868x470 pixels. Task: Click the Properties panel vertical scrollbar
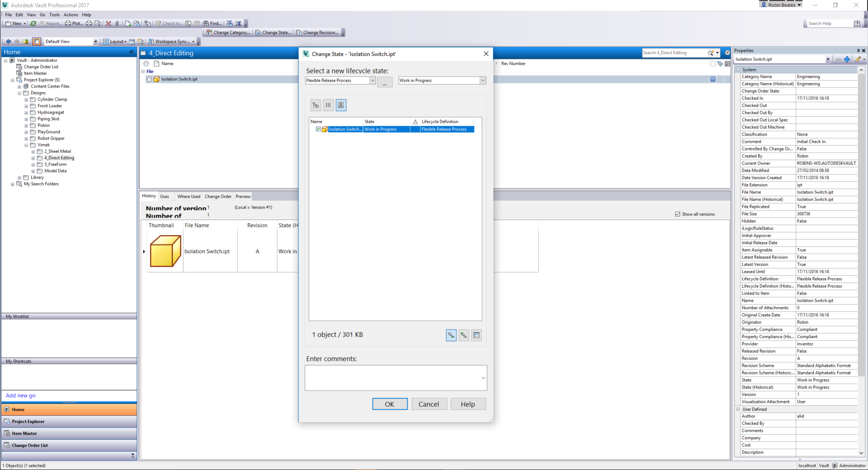(x=861, y=226)
